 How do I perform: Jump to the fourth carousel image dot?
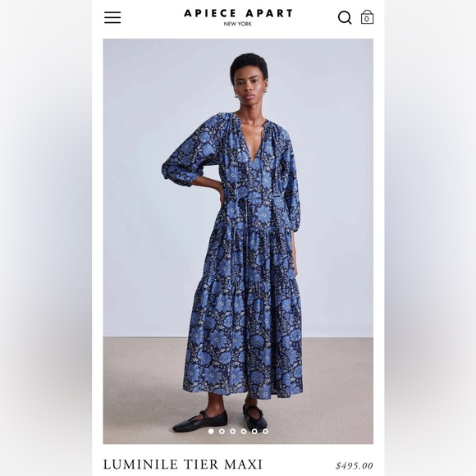click(244, 431)
